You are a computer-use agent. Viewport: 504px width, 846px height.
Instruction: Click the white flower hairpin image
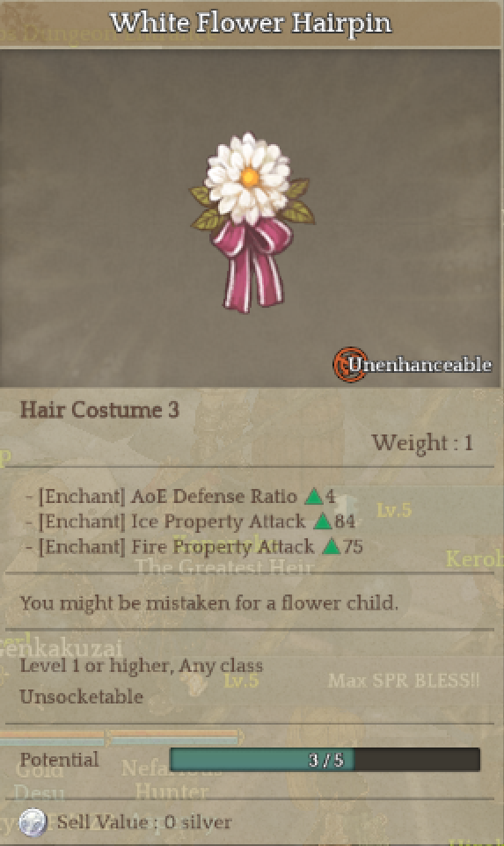tap(252, 222)
